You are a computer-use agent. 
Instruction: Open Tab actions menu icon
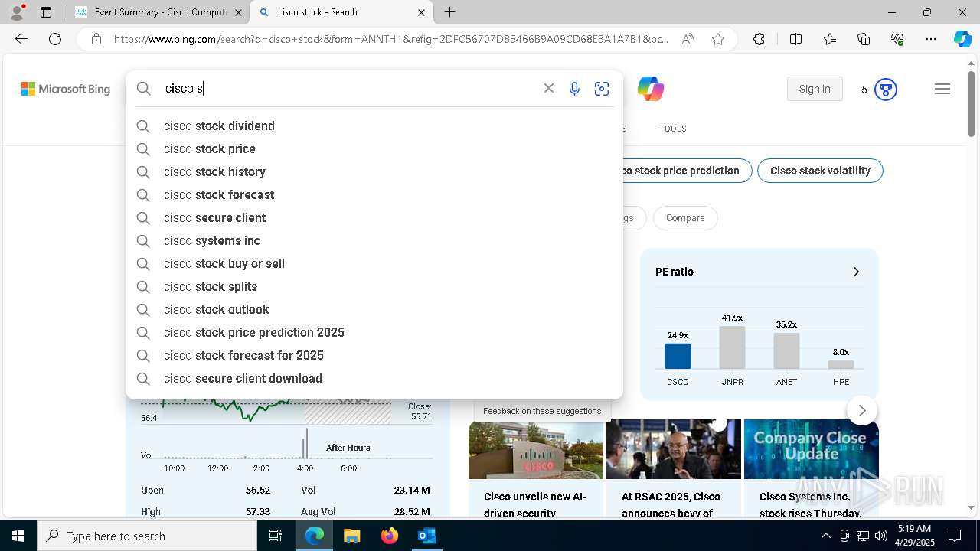tap(46, 12)
